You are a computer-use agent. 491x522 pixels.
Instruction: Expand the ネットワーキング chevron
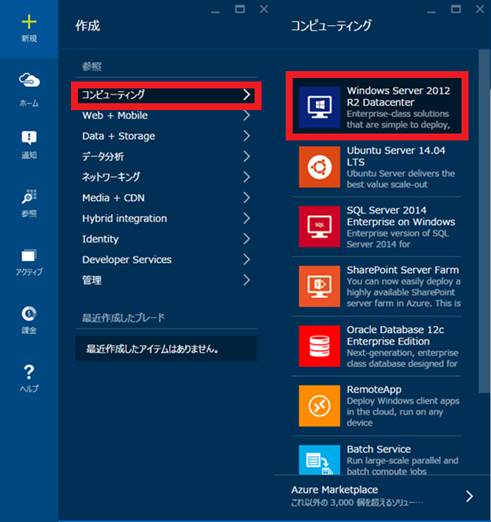click(246, 177)
